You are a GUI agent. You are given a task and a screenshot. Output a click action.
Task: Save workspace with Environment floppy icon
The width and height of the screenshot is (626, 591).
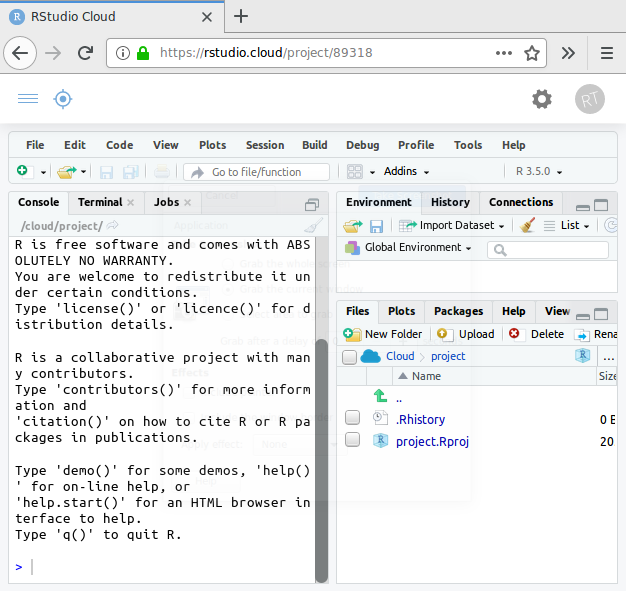pos(376,226)
